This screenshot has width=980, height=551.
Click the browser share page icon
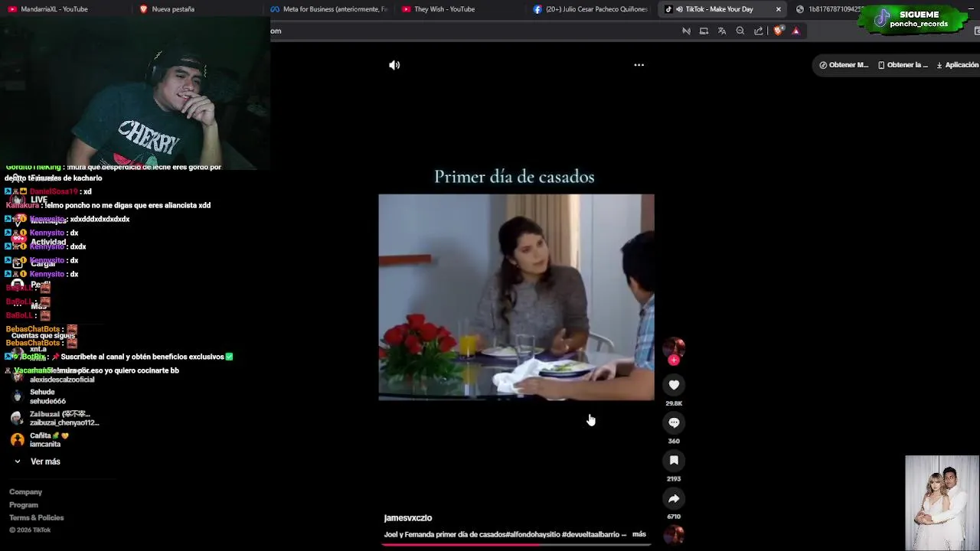[x=759, y=31]
